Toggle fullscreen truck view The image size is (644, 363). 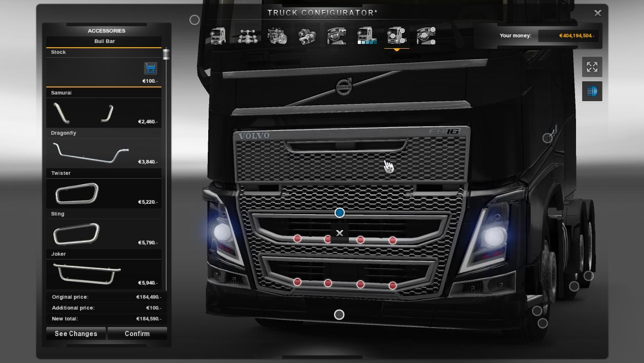click(592, 67)
